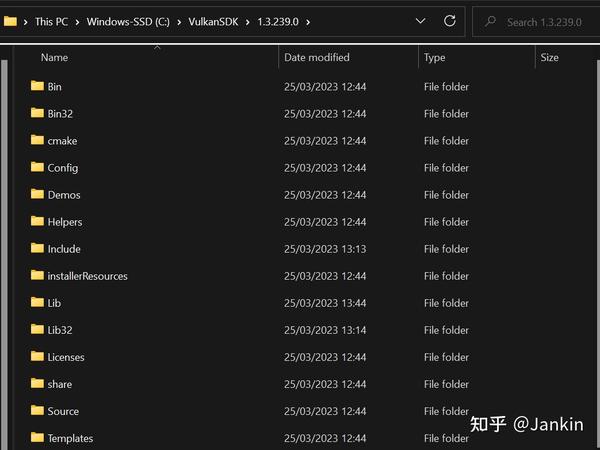
Task: Open the Templates folder icon
Action: pos(37,437)
